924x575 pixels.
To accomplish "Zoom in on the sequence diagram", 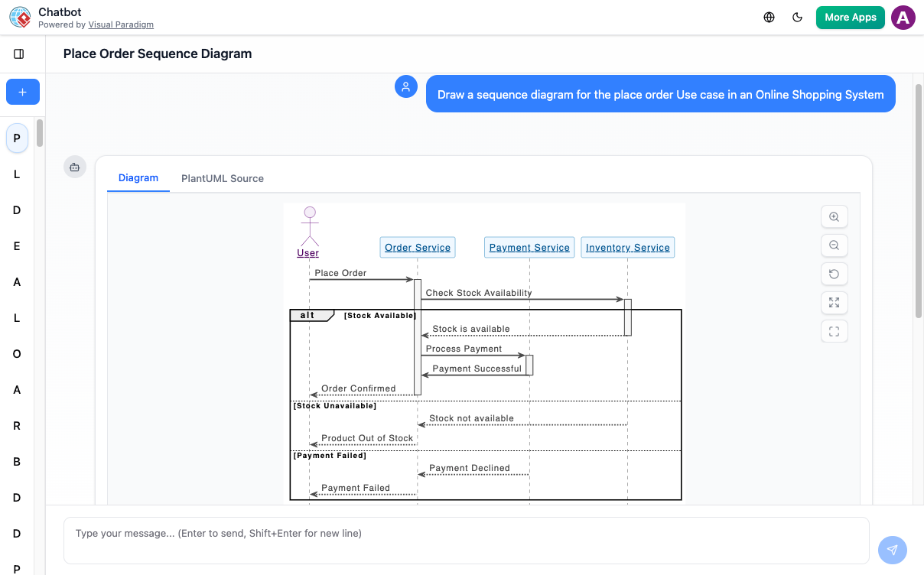I will click(x=834, y=216).
